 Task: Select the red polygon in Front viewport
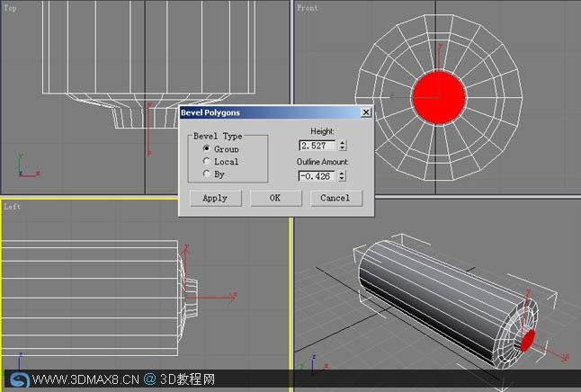tap(439, 98)
